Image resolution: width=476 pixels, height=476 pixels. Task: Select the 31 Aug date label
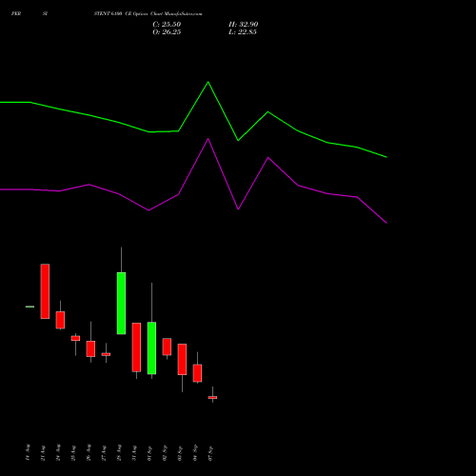point(134,453)
